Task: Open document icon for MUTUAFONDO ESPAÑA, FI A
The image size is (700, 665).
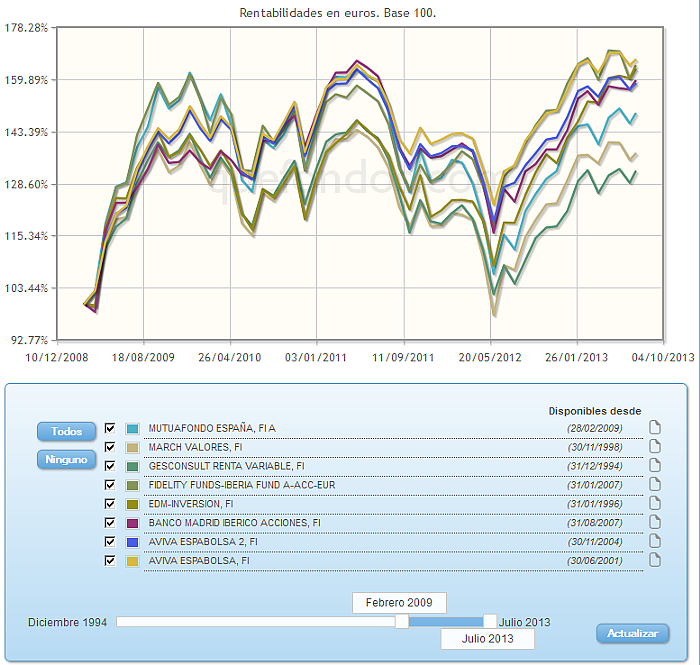Action: 654,428
